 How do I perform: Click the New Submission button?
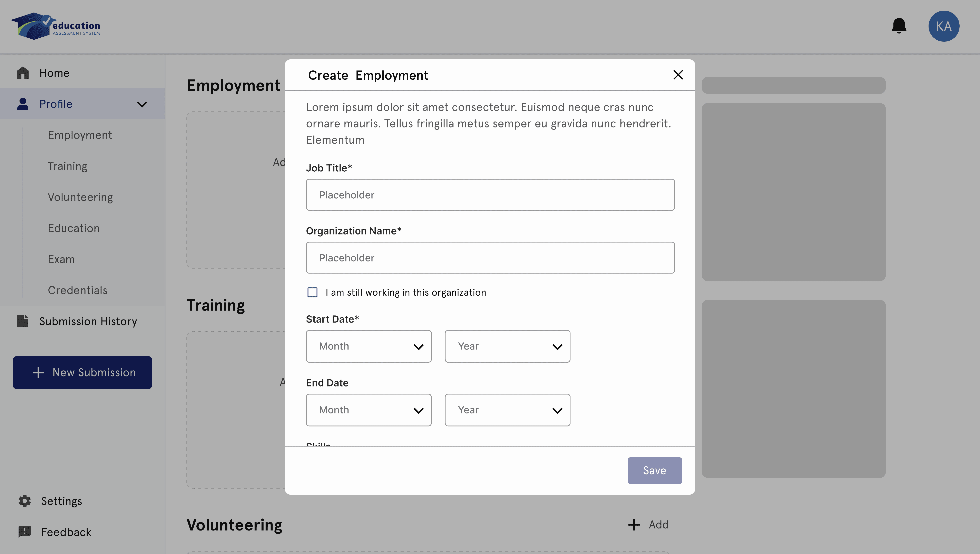(82, 372)
